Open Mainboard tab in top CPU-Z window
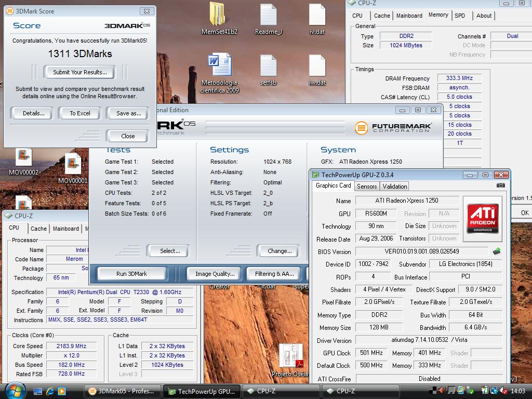The height and width of the screenshot is (399, 532). coord(409,16)
